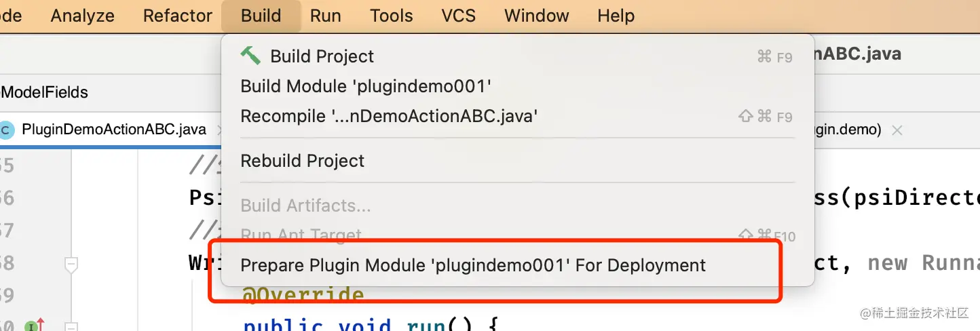Click the fold marker in the editor gutter

(x=71, y=265)
